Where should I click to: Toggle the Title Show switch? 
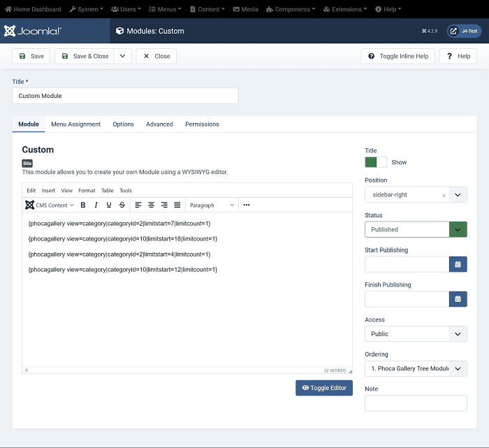coord(376,162)
